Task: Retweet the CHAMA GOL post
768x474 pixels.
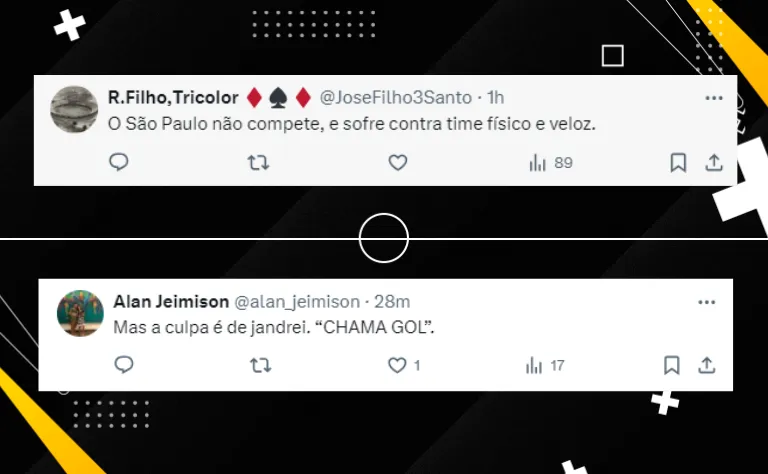Action: pos(261,365)
